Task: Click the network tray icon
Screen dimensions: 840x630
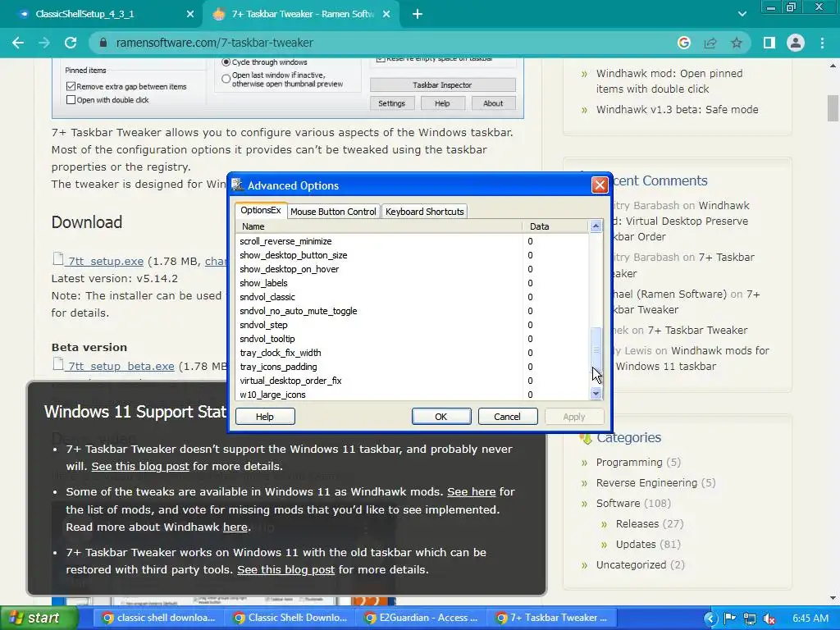Action: pos(750,619)
